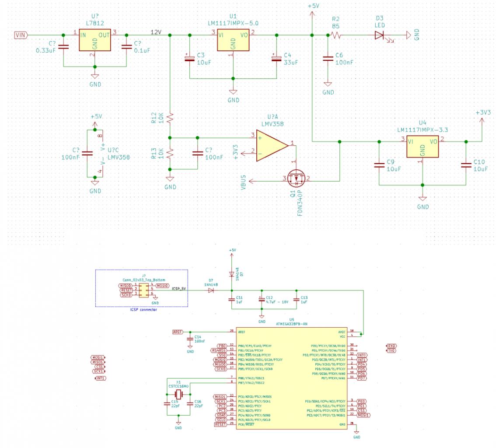Click the standalone TX0 label
Image resolution: width=496 pixels, height=448 pixels.
click(391, 350)
